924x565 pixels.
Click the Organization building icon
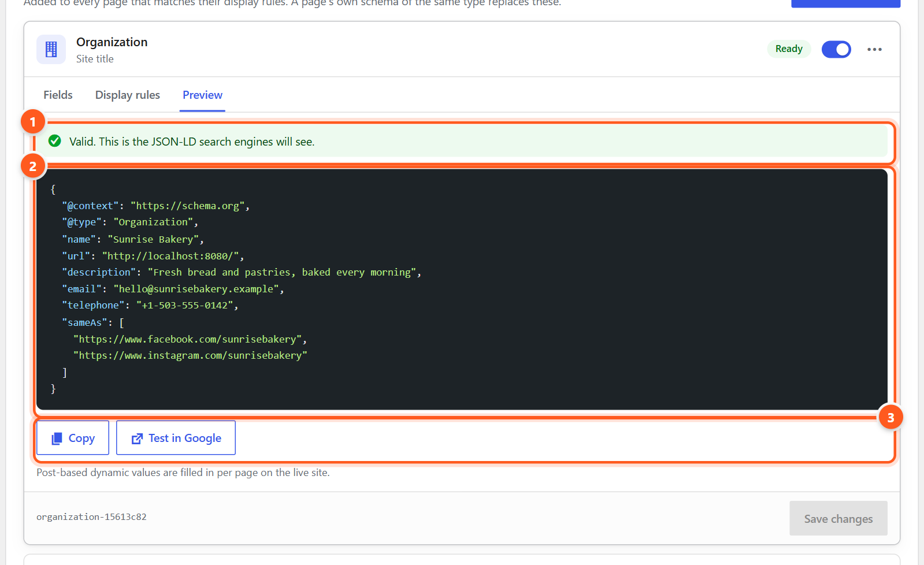coord(51,49)
